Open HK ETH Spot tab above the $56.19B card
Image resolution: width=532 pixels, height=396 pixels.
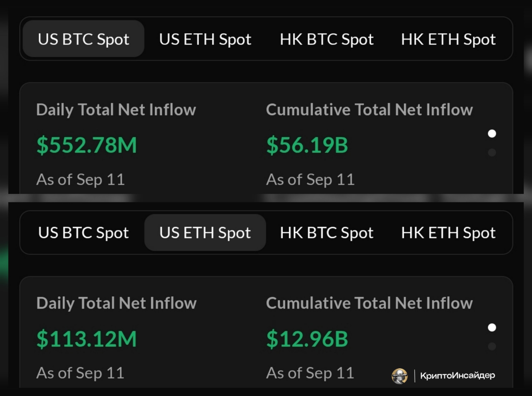click(448, 39)
